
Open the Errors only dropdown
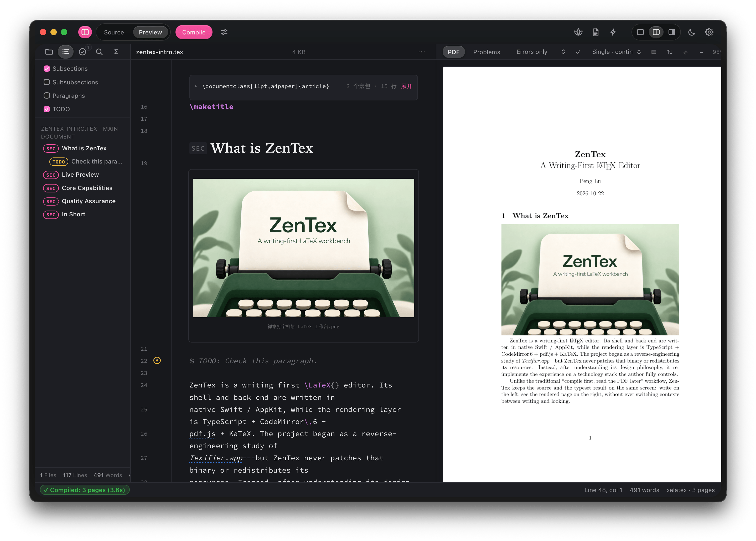click(541, 52)
